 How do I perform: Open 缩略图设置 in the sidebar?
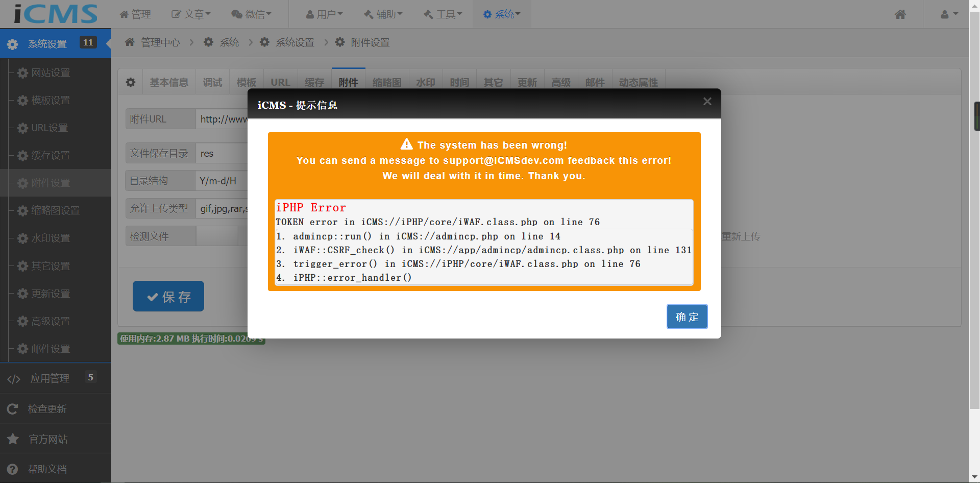55,210
